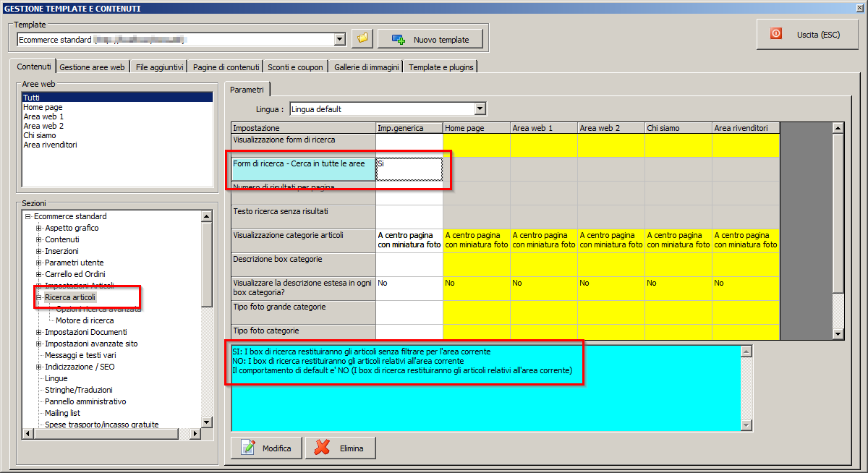Expand Impostazioni avanzate sito node

tap(39, 344)
